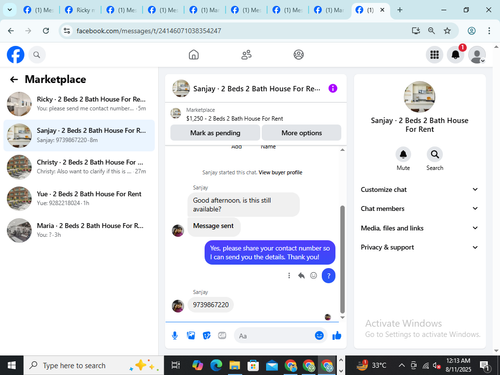The height and width of the screenshot is (375, 500).
Task: Open File Explorer from the taskbar
Action: click(235, 366)
